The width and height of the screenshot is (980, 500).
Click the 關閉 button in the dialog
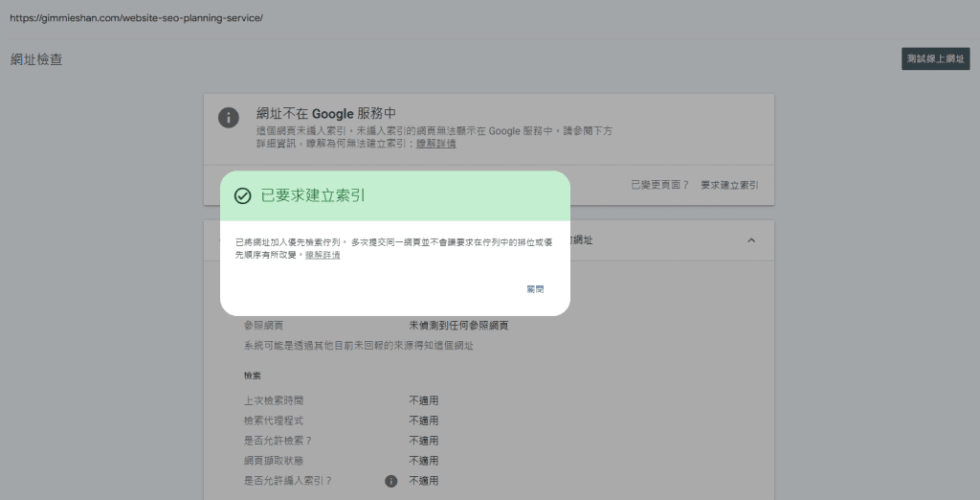pos(535,289)
